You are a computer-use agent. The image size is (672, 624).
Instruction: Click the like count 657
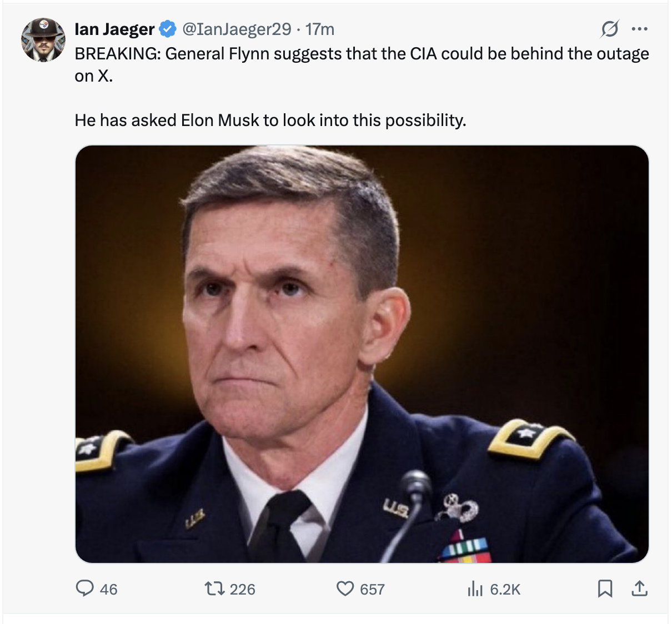pyautogui.click(x=372, y=589)
